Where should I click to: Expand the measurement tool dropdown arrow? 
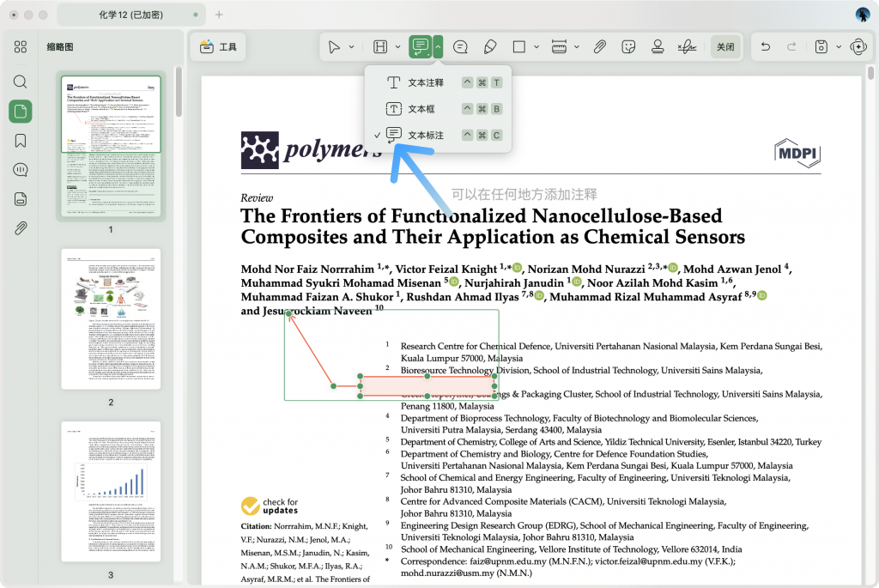coord(576,47)
